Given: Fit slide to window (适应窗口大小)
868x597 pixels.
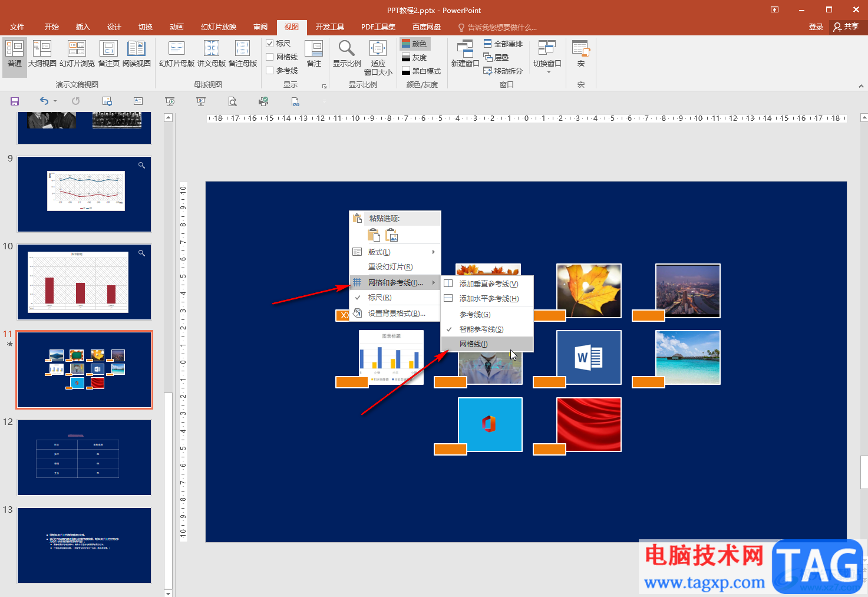Looking at the screenshot, I should pyautogui.click(x=378, y=58).
